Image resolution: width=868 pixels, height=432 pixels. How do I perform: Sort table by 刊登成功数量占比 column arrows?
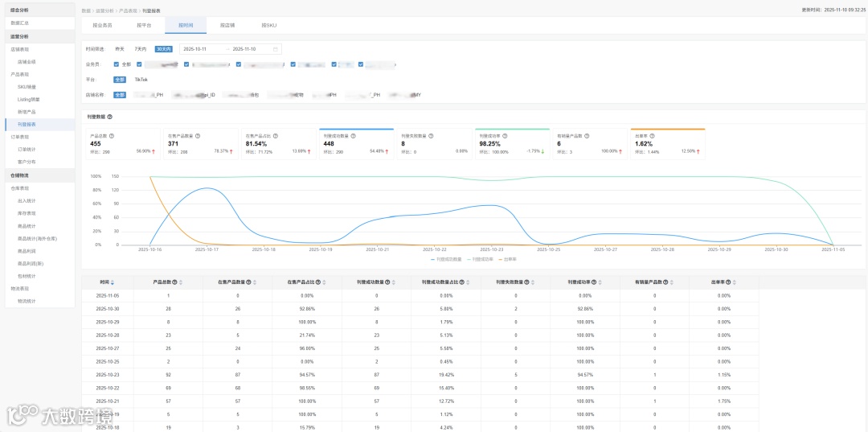(469, 282)
